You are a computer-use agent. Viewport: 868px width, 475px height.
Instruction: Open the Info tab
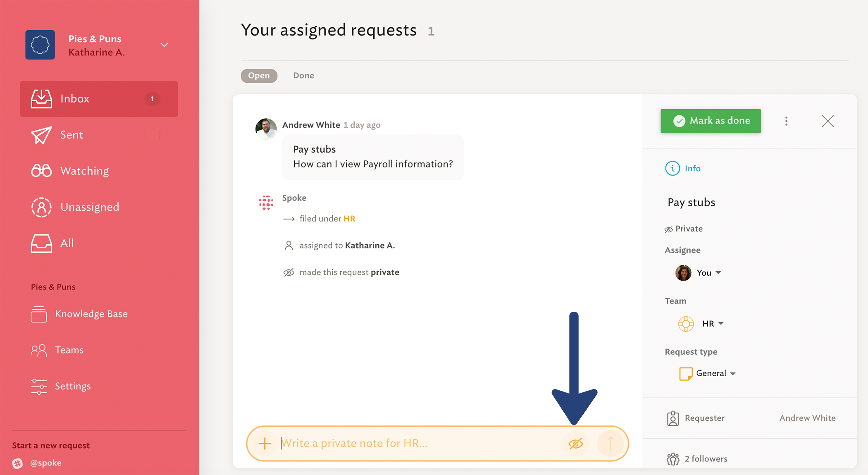(x=683, y=168)
